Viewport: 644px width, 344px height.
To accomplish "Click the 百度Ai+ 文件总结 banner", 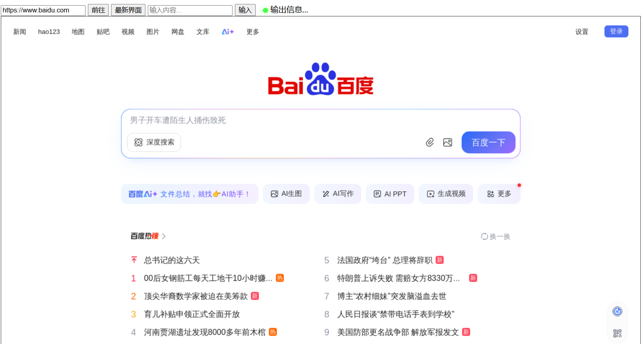I will click(189, 194).
